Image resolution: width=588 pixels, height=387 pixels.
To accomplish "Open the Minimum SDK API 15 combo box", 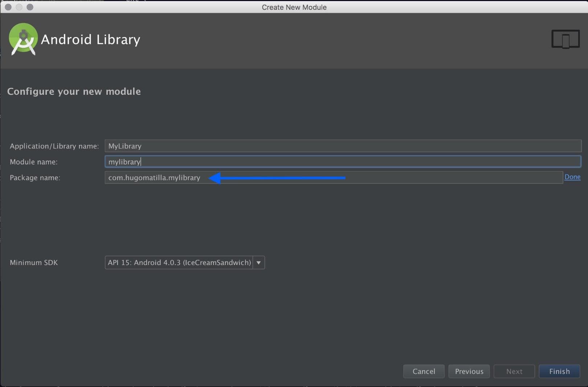I will pyautogui.click(x=179, y=262).
